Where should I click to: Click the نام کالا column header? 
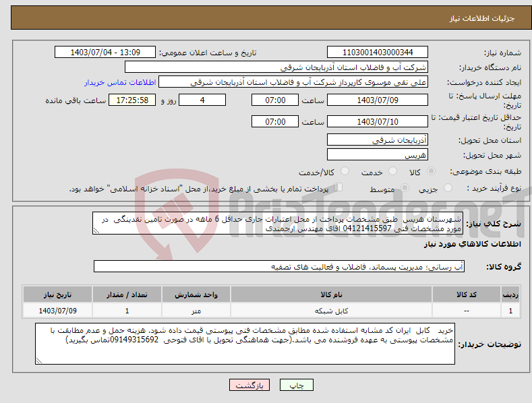tap(331, 294)
